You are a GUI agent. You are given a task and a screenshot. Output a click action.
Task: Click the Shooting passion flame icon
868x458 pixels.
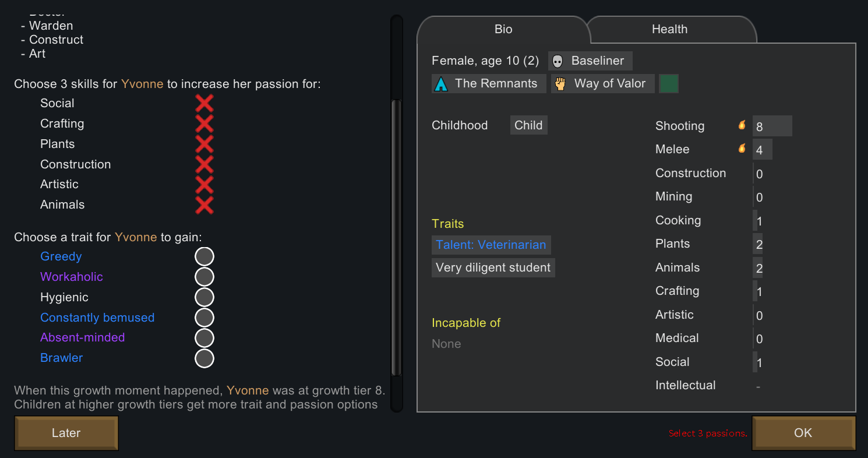click(x=742, y=125)
